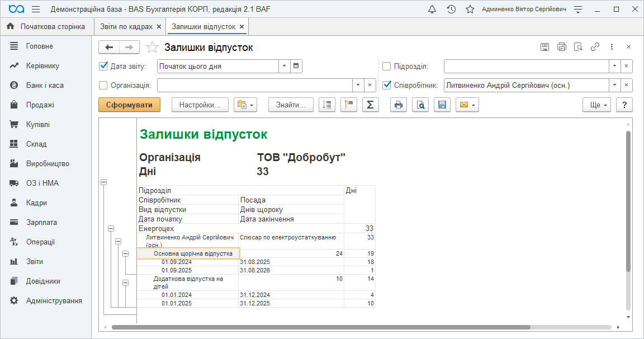
Task: Switch to Звіти по кадрах tab
Action: (x=126, y=26)
